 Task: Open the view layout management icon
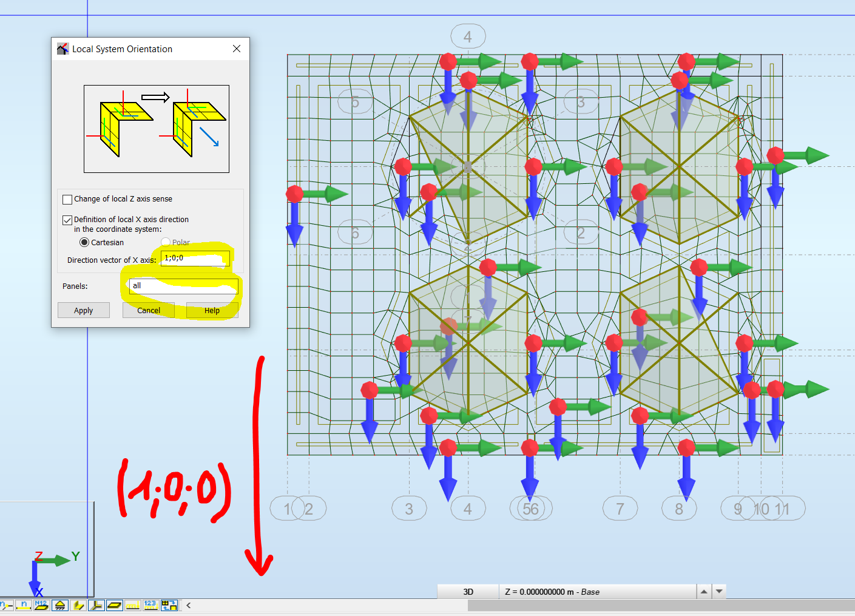(x=169, y=605)
